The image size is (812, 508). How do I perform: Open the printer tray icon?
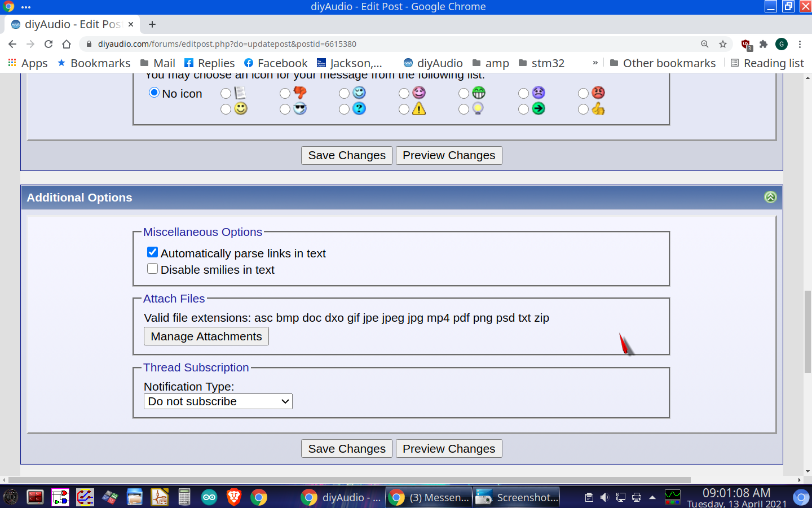[x=637, y=497]
